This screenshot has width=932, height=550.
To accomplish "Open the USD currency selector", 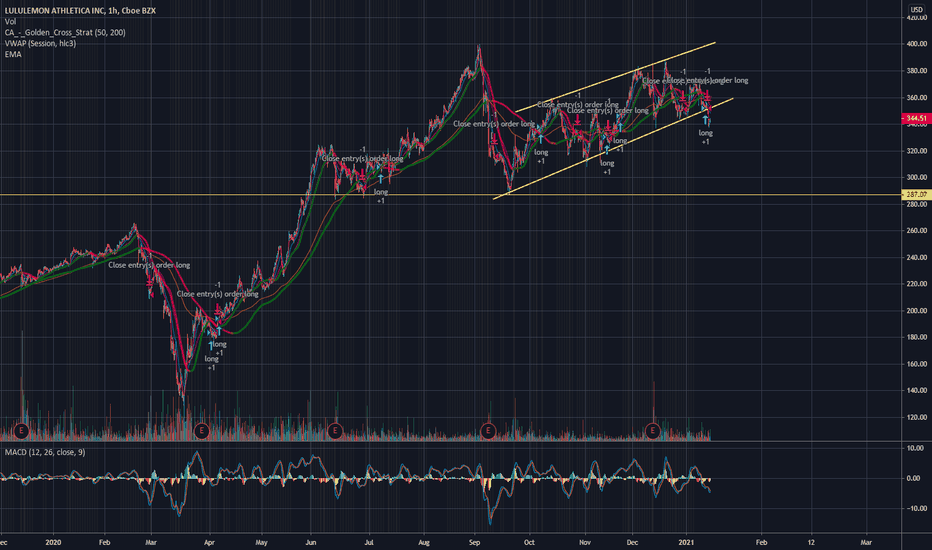I will click(917, 10).
